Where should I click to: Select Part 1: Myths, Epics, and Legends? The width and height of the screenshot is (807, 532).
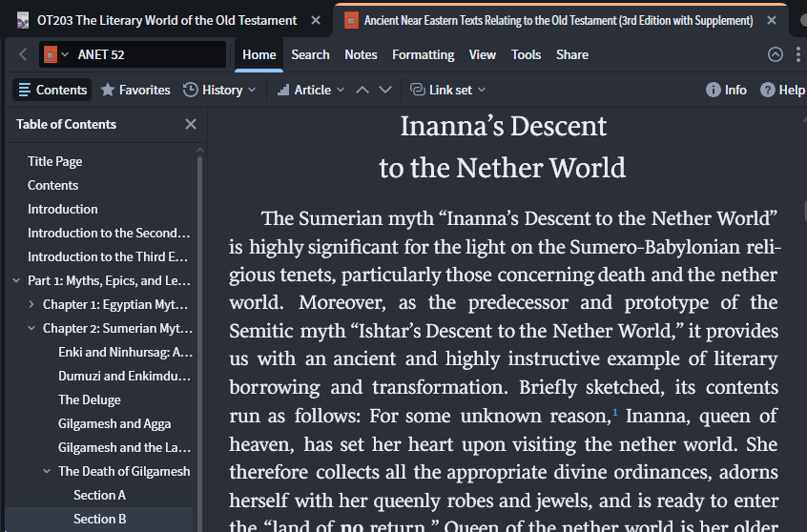109,281
